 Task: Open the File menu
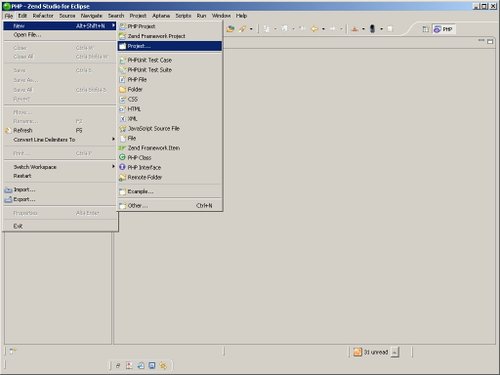[x=9, y=16]
